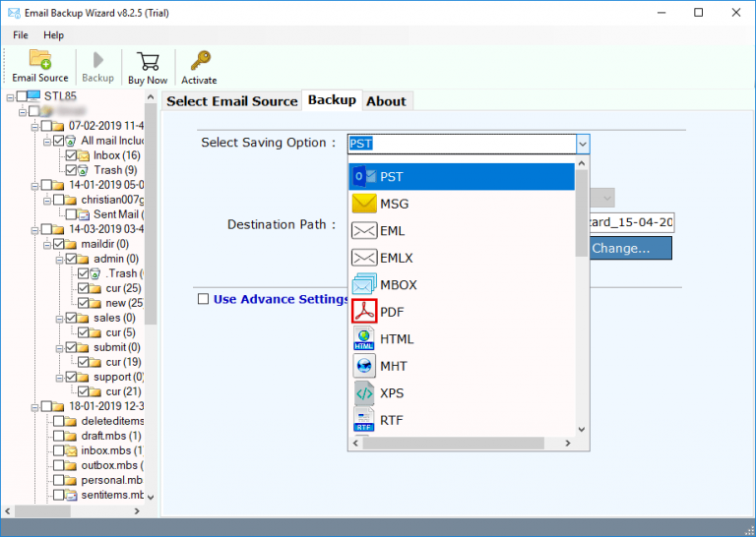Pick the XPS format icon
756x537 pixels.
coord(364,393)
